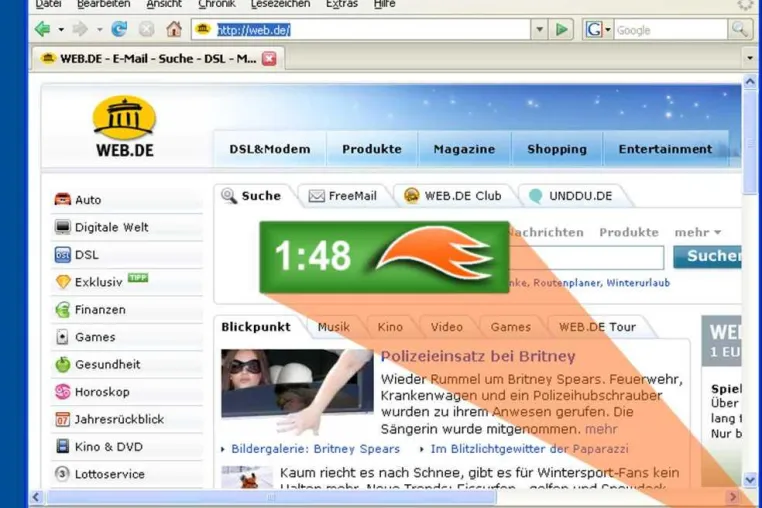Click the WEB.DE favicon in the address bar
Image resolution: width=762 pixels, height=508 pixels.
[x=203, y=30]
